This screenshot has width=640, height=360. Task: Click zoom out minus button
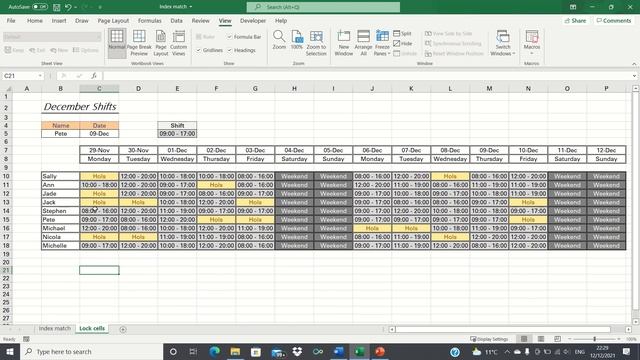coord(570,339)
